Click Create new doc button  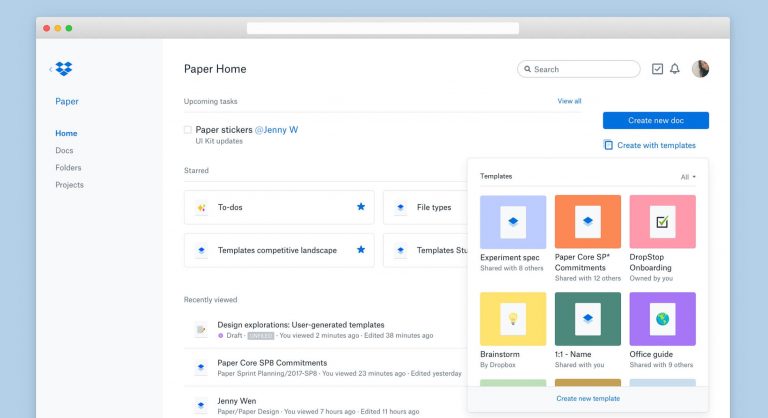[656, 121]
